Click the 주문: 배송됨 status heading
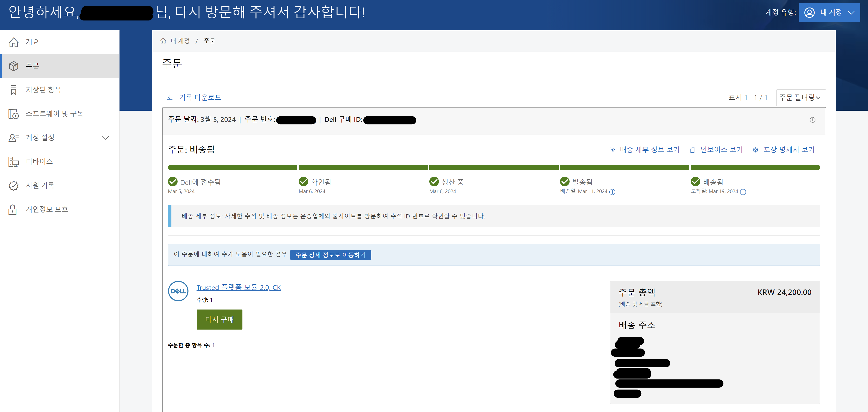Screen dimensions: 868x412 (x=191, y=150)
